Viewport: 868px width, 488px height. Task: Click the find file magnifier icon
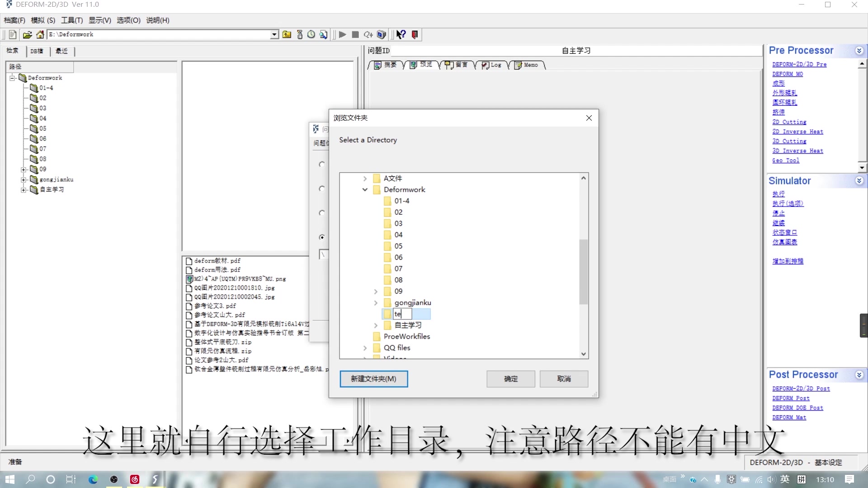click(323, 35)
